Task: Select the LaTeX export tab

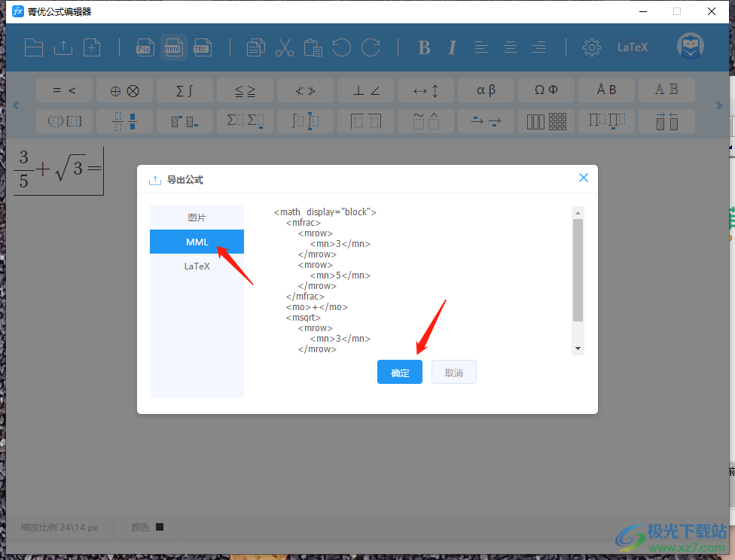Action: tap(197, 266)
